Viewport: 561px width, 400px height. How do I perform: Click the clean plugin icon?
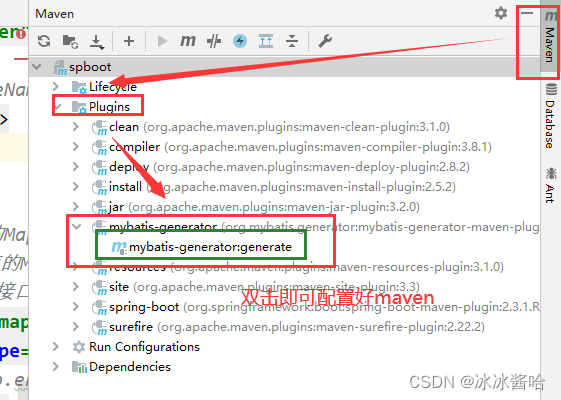coord(99,127)
